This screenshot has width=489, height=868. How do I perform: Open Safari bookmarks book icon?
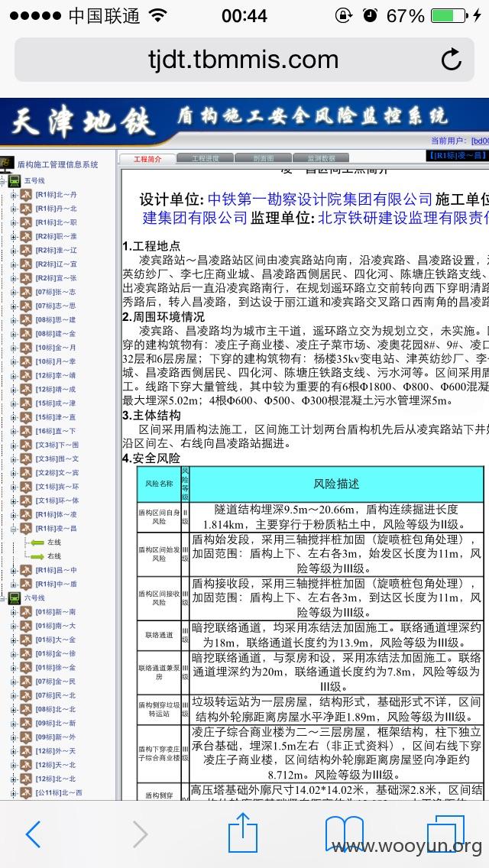tap(344, 834)
